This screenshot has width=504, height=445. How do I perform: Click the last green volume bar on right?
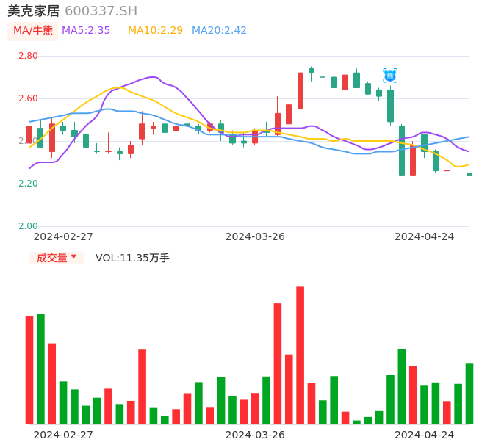pos(469,394)
